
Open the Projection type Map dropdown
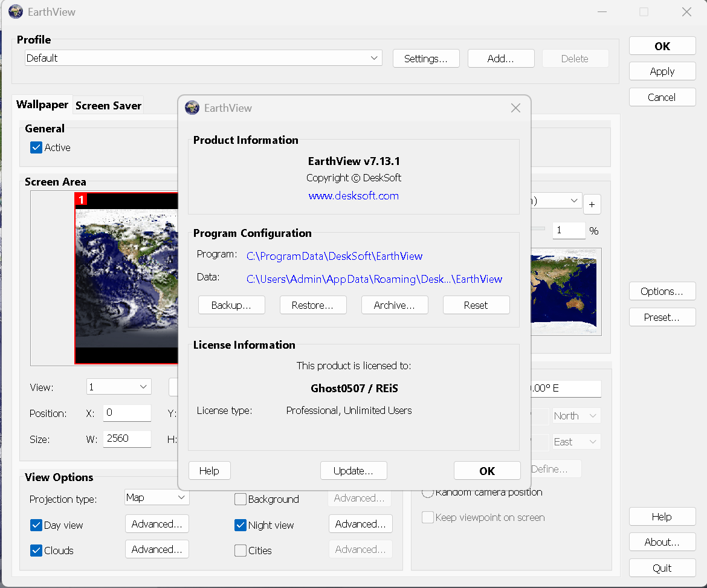pyautogui.click(x=157, y=497)
